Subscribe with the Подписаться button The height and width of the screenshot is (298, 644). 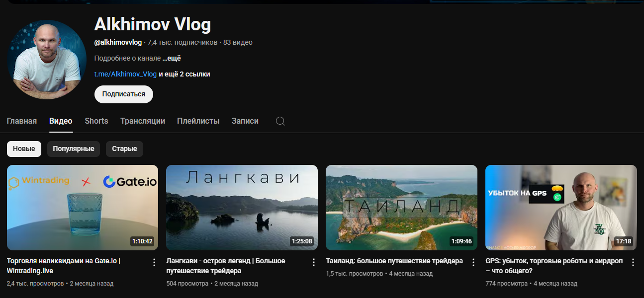[123, 94]
